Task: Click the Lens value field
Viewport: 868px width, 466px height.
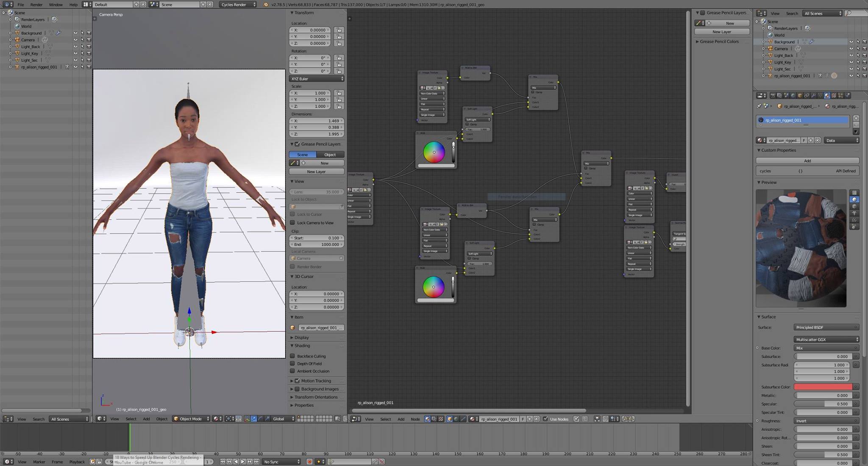Action: pyautogui.click(x=316, y=192)
